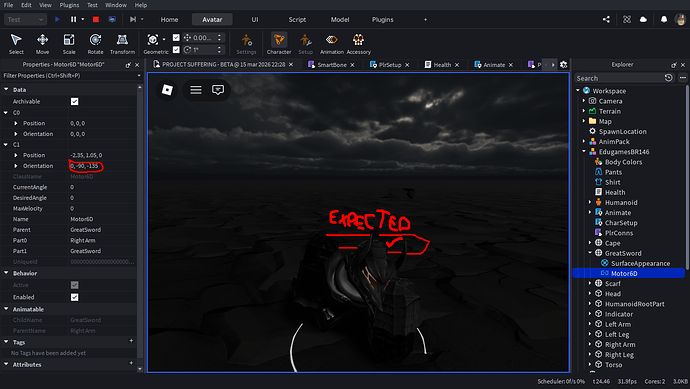Open the Character tool
Image resolution: width=690 pixels, height=389 pixels.
279,44
